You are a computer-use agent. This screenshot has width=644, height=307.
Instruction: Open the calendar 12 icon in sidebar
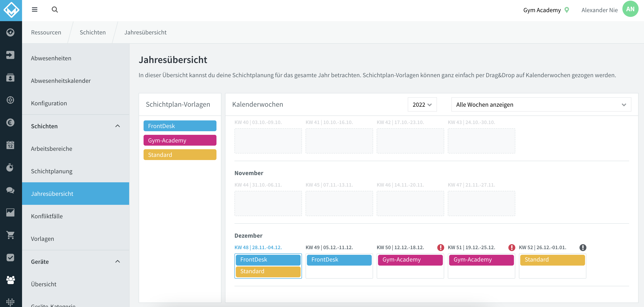[x=10, y=145]
